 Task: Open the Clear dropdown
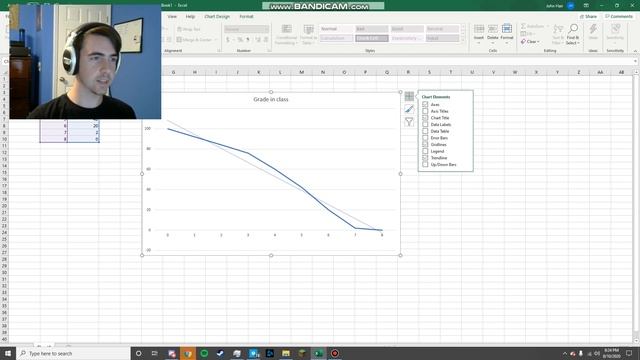pos(531,42)
